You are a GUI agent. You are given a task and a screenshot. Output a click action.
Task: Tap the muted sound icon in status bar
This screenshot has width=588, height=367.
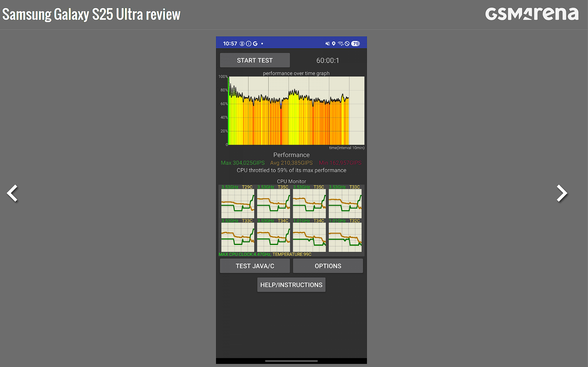[x=327, y=44]
